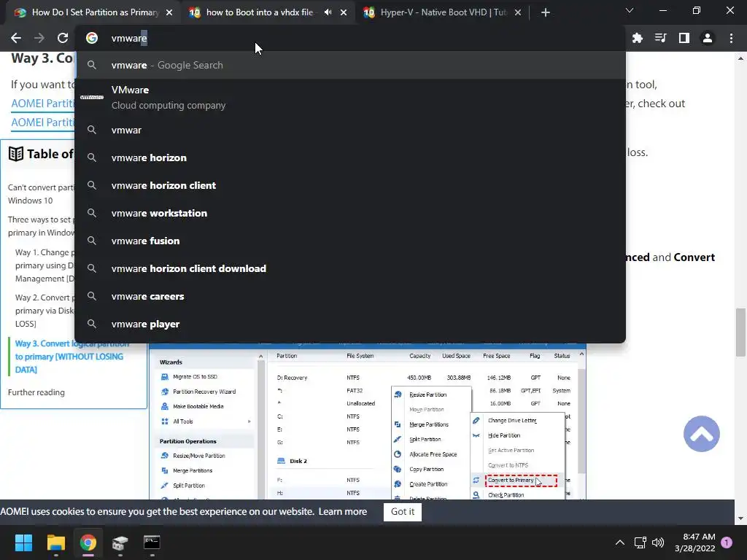Open the clock showing 8:47 AM
The image size is (747, 560).
click(695, 542)
